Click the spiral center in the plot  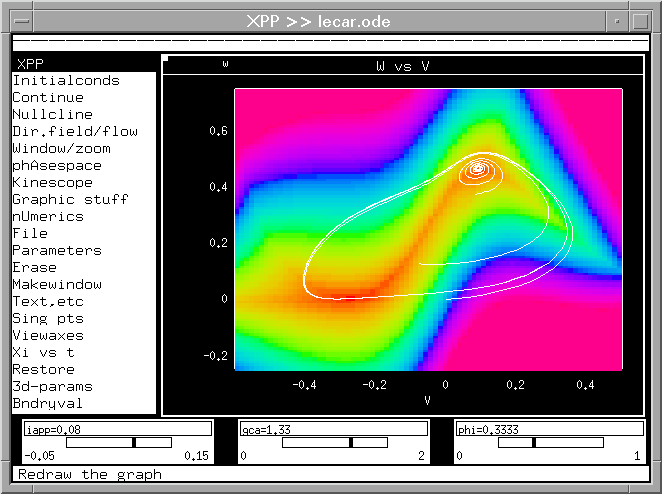478,168
